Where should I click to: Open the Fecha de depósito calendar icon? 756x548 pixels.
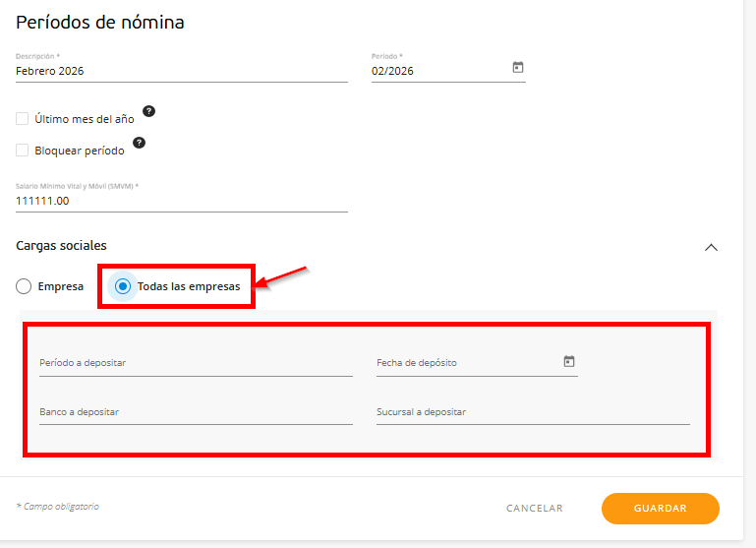coord(568,361)
